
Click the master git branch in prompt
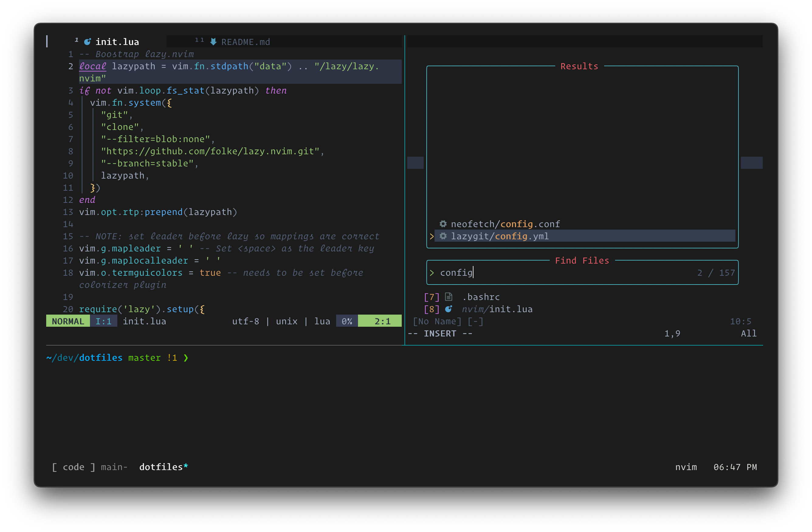(x=144, y=357)
